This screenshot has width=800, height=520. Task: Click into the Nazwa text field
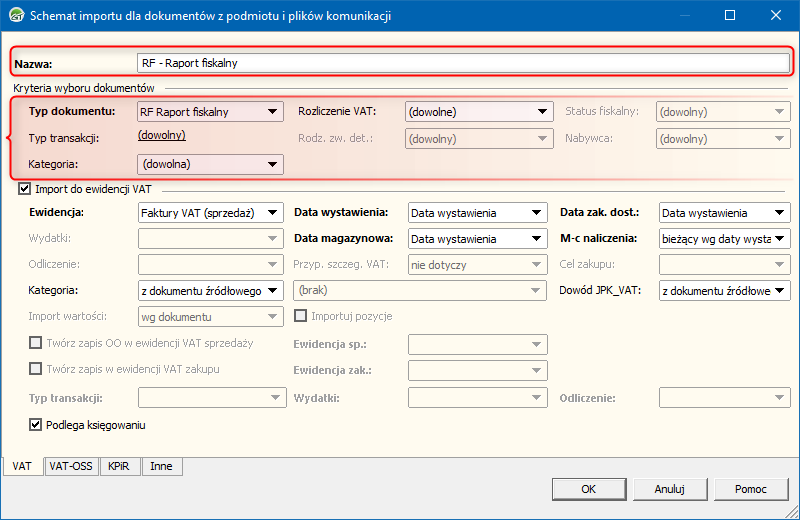pos(464,62)
